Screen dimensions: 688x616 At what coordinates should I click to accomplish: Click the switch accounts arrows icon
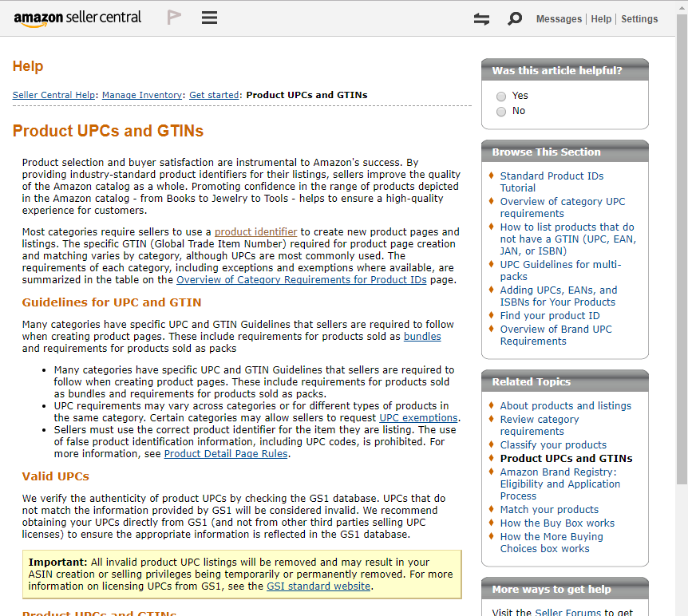[x=481, y=19]
